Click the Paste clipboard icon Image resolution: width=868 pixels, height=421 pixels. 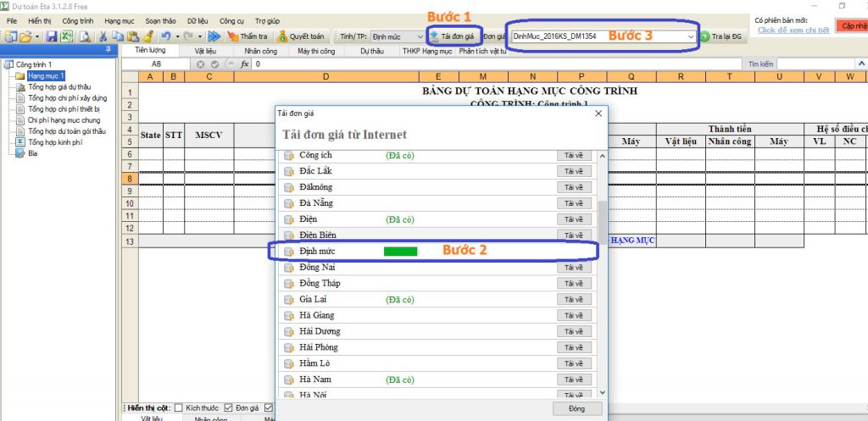point(132,36)
